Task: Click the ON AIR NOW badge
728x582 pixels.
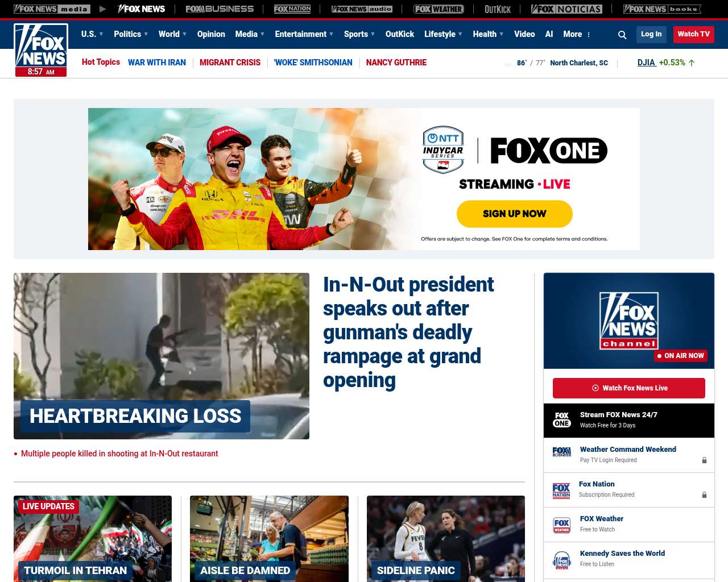Action: [x=681, y=356]
